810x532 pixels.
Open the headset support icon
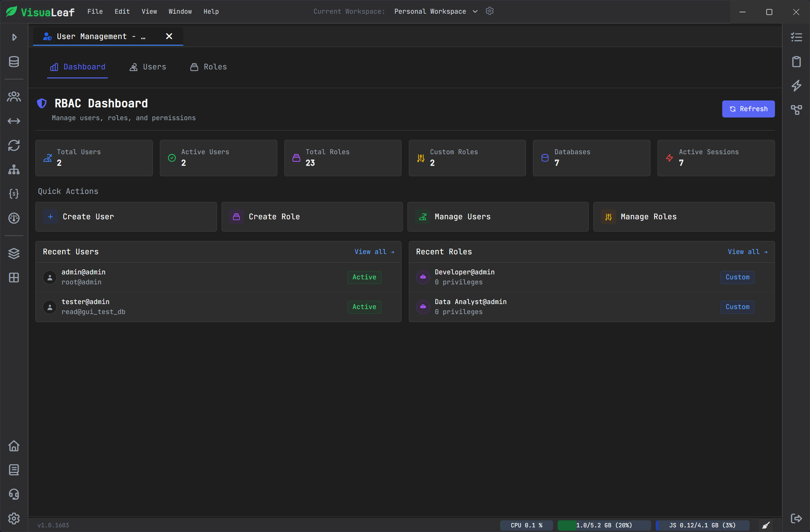click(x=14, y=494)
